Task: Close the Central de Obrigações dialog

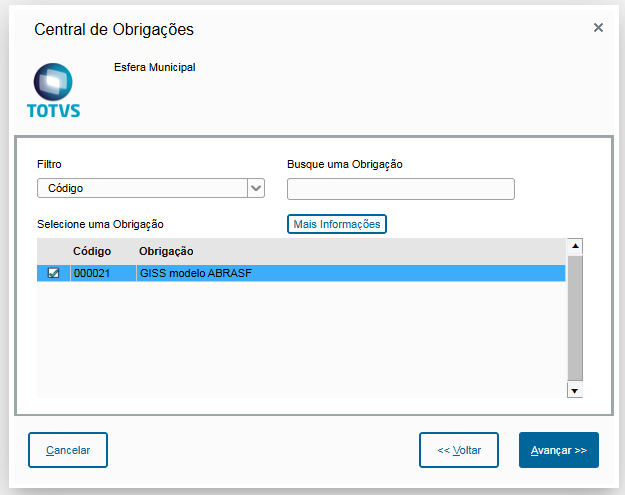Action: pyautogui.click(x=598, y=28)
